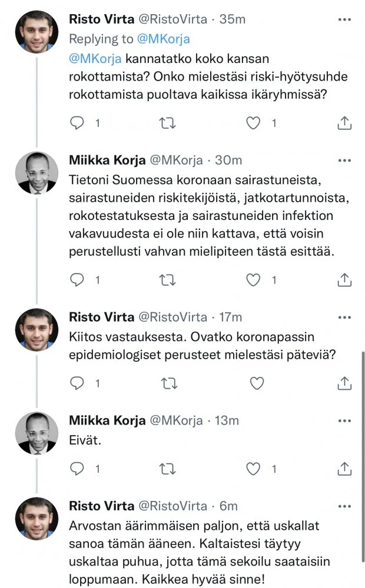Share Risto Virta's 35m tweet

345,123
